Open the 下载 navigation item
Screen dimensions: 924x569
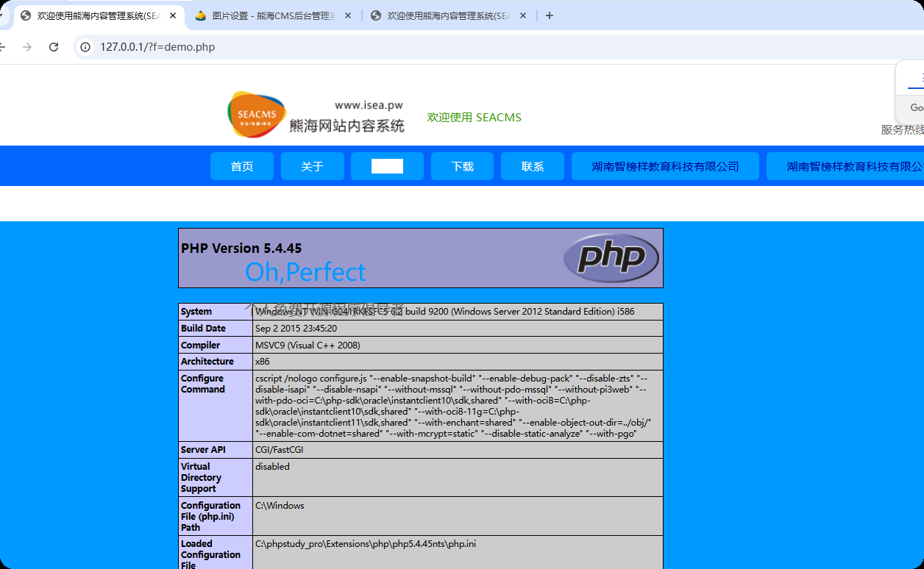point(463,166)
